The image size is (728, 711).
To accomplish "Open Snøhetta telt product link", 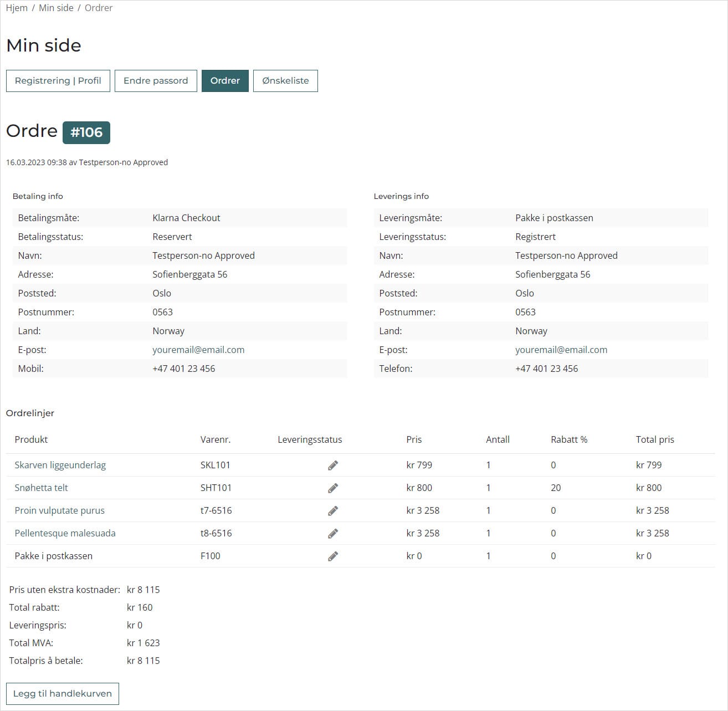I will (x=41, y=488).
